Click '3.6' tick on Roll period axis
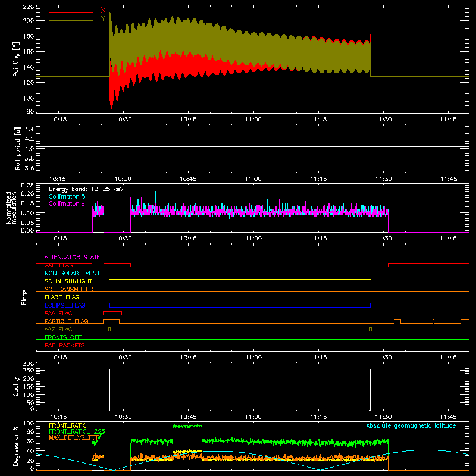 [x=29, y=168]
